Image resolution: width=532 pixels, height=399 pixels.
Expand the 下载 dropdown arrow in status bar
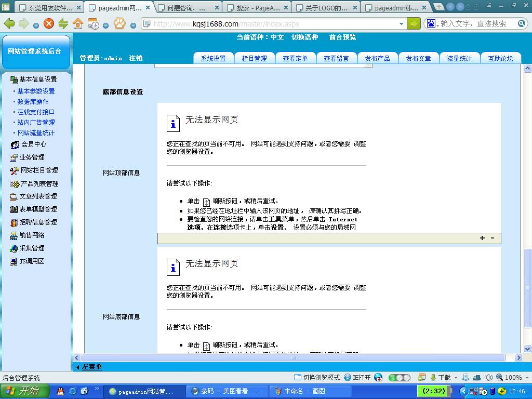click(x=456, y=378)
